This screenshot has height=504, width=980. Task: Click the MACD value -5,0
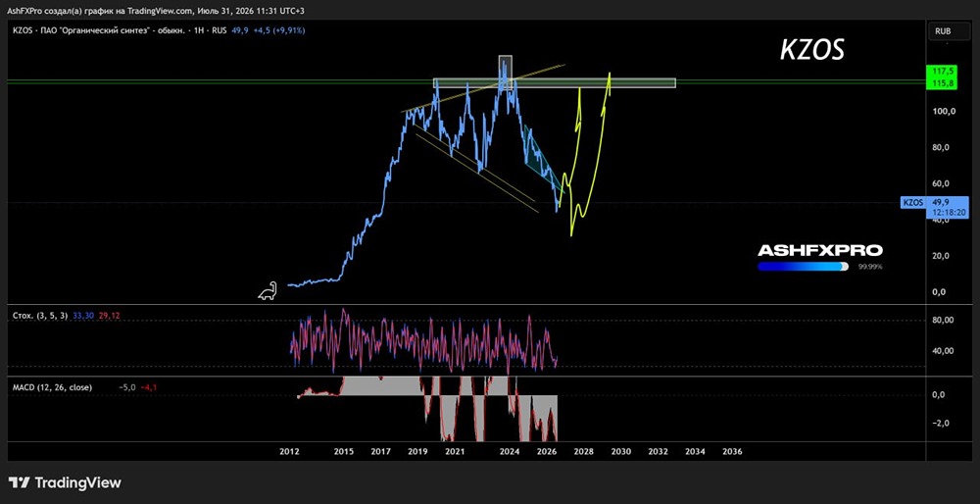tap(126, 387)
